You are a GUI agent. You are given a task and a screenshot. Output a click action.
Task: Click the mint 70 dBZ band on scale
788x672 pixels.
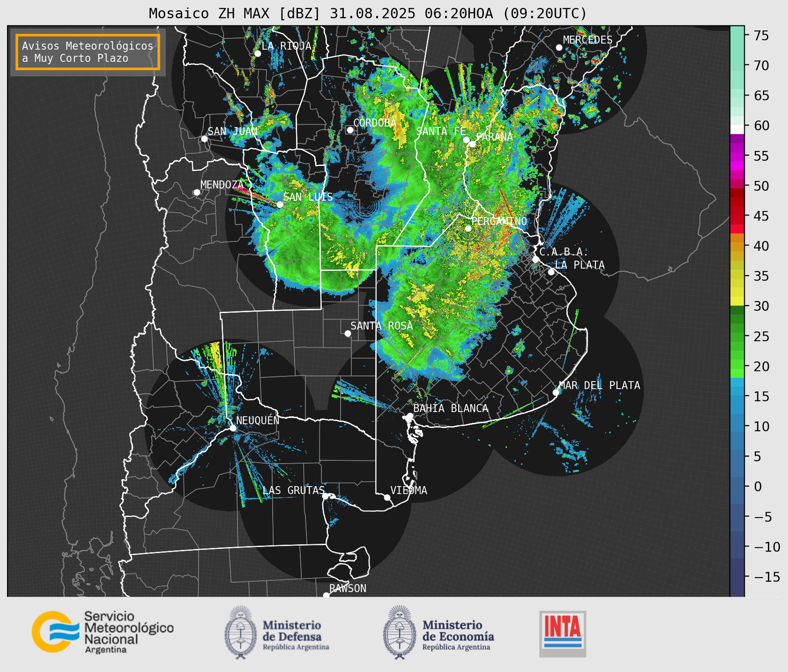point(737,65)
